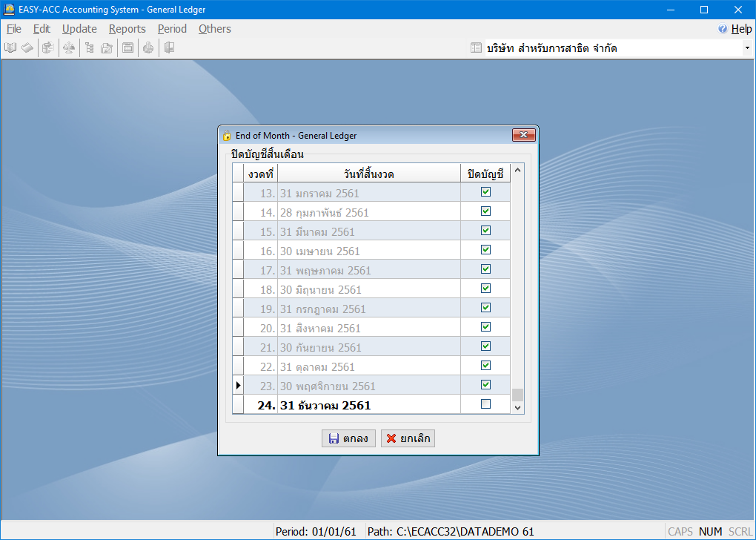This screenshot has height=540, width=756.
Task: Toggle the checkbox for 31 มกราคม 2561
Action: [485, 192]
